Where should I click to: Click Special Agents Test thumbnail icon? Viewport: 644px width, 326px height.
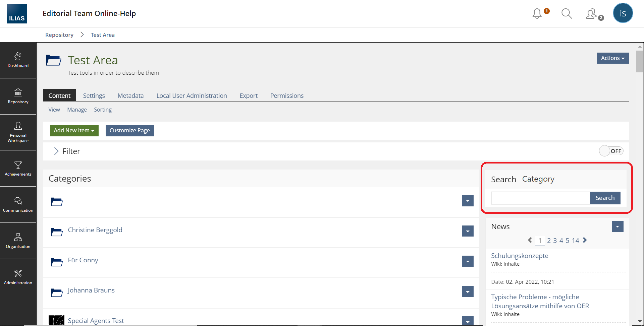click(56, 320)
